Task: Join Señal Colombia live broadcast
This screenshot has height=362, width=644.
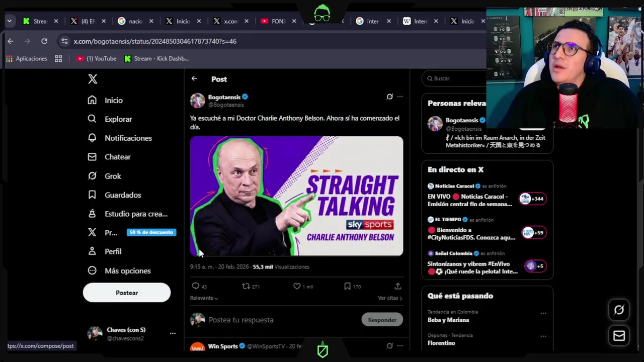Action: tap(486, 263)
